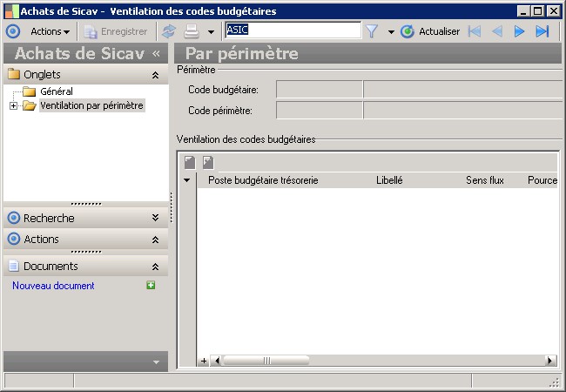Click the first grid document icon
This screenshot has width=566, height=392.
(x=190, y=162)
